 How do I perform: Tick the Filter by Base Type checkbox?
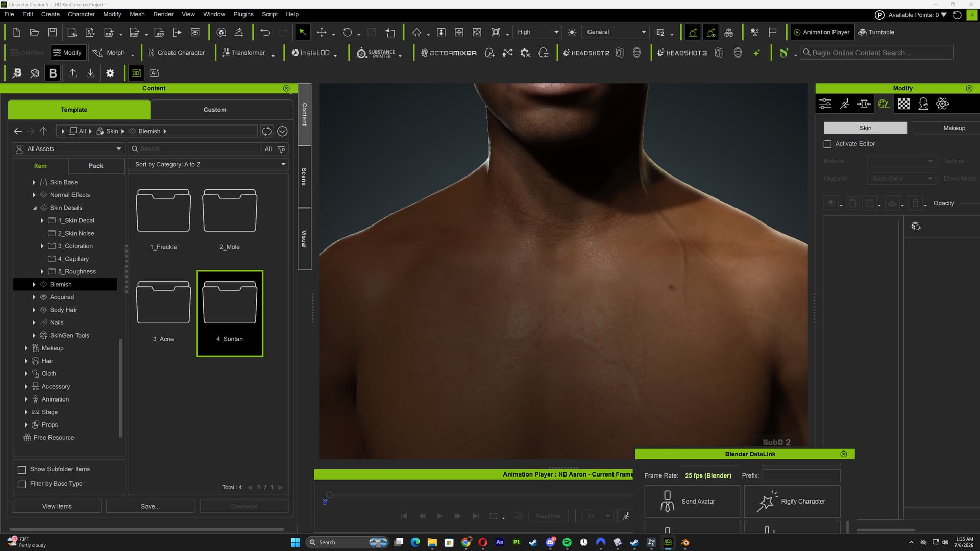pyautogui.click(x=22, y=484)
